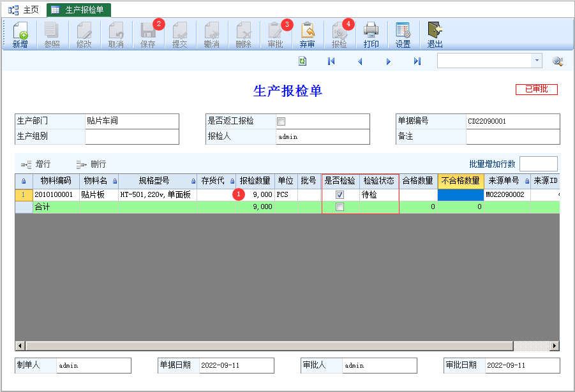Click the 待检 status cell
This screenshot has height=392, width=575.
coord(379,195)
